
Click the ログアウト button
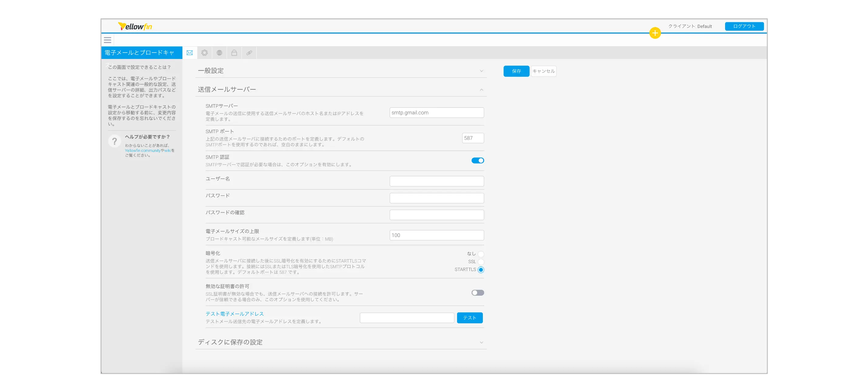[x=744, y=26]
